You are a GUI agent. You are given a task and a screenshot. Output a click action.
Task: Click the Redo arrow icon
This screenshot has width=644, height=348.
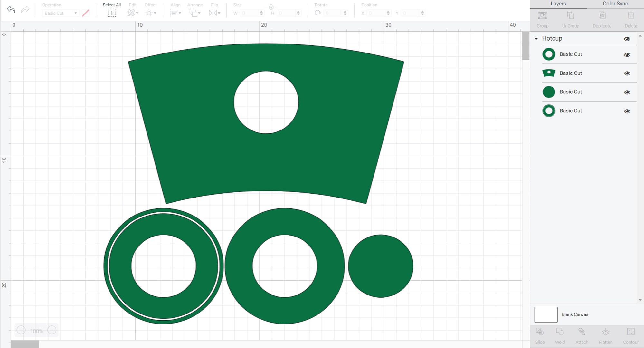click(25, 9)
